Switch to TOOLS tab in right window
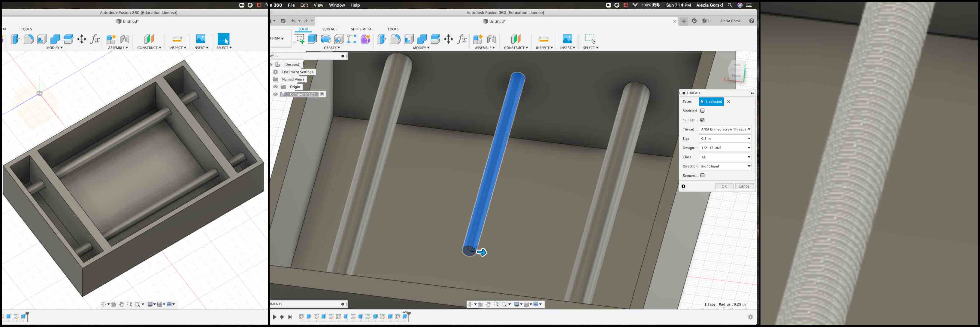The height and width of the screenshot is (327, 980). [x=393, y=29]
